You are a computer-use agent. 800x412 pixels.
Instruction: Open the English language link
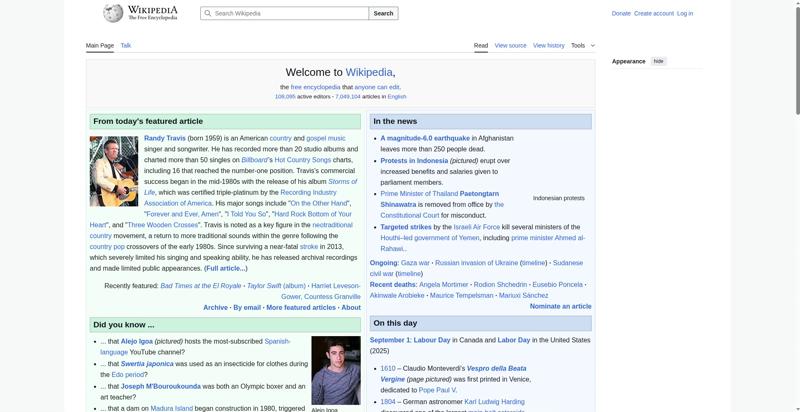pyautogui.click(x=396, y=96)
